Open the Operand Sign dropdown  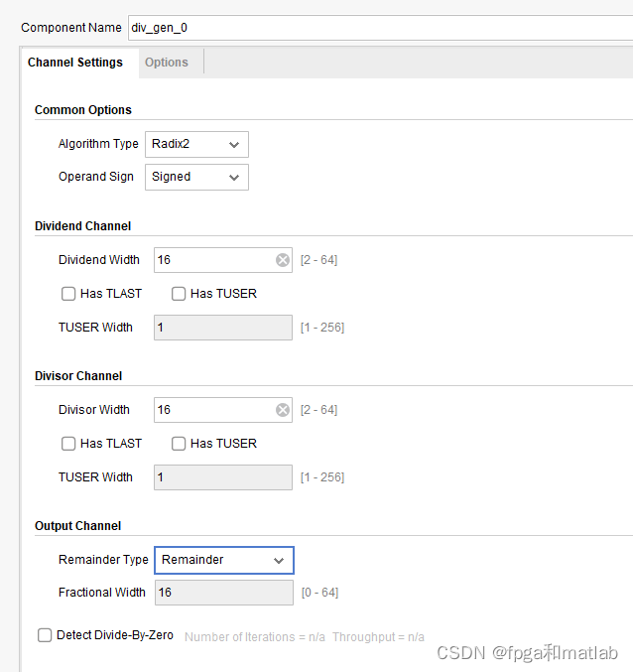pyautogui.click(x=196, y=177)
